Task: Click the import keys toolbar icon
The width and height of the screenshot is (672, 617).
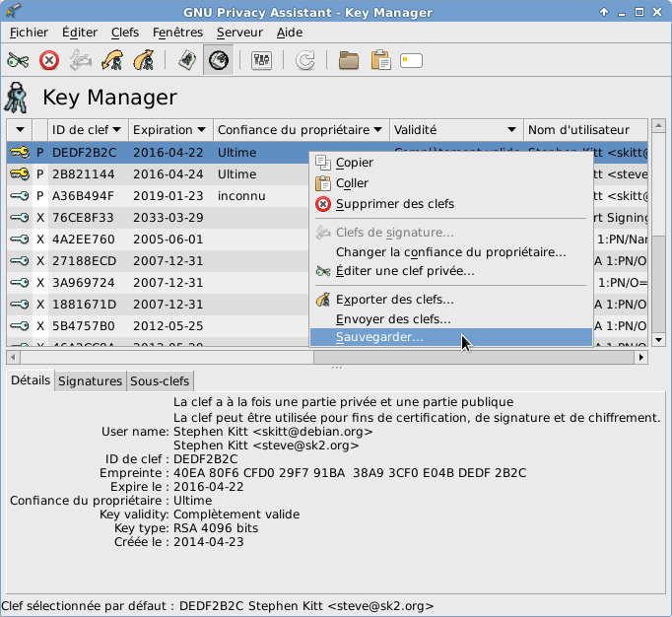Action: 113,61
